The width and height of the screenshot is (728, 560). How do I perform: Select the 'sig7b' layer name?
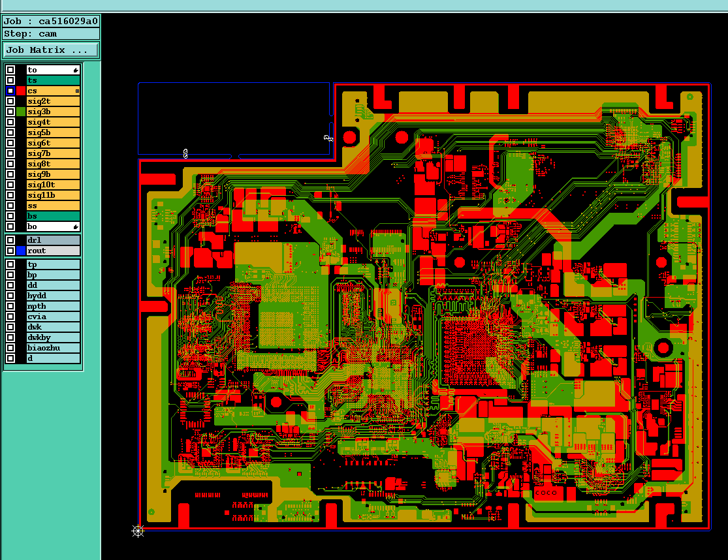(x=54, y=153)
